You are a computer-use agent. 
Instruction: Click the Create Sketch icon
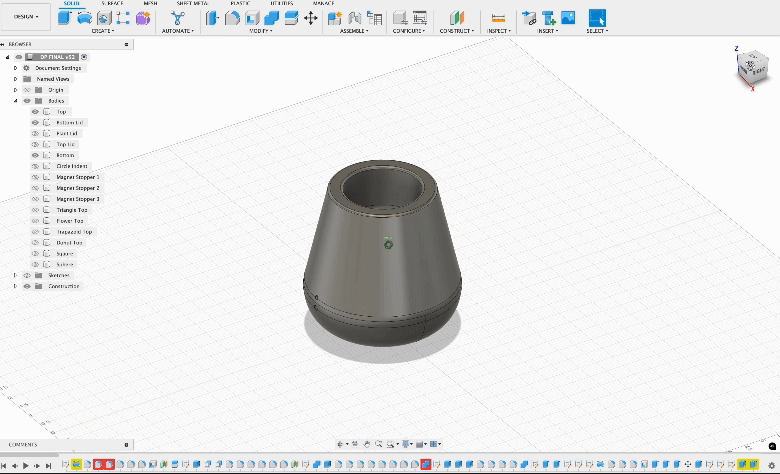[x=123, y=18]
